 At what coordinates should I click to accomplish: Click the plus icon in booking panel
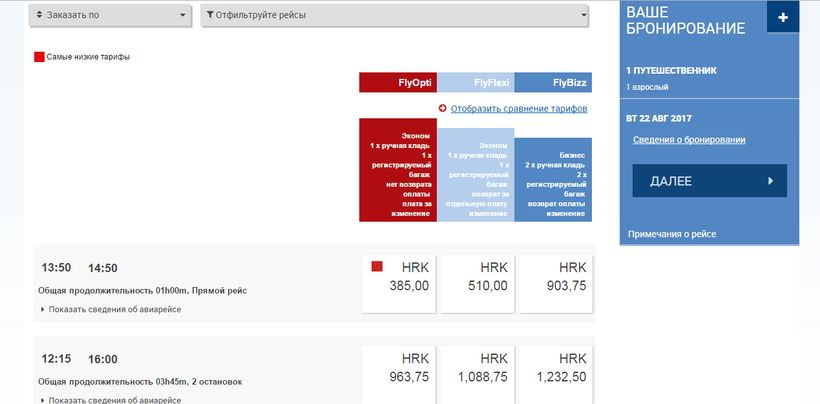coord(782,17)
